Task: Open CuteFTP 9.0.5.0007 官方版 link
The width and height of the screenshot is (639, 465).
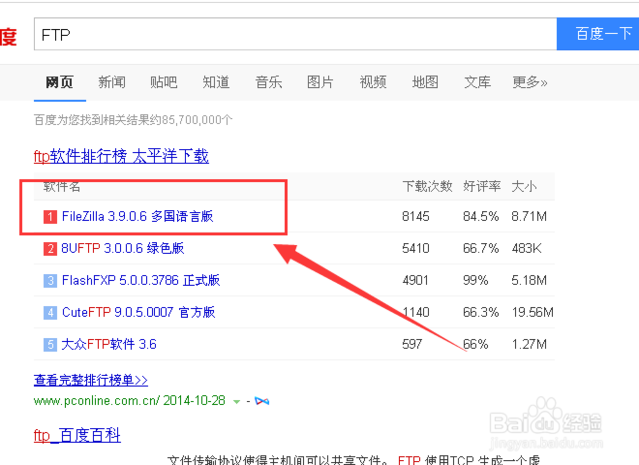Action: tap(139, 312)
